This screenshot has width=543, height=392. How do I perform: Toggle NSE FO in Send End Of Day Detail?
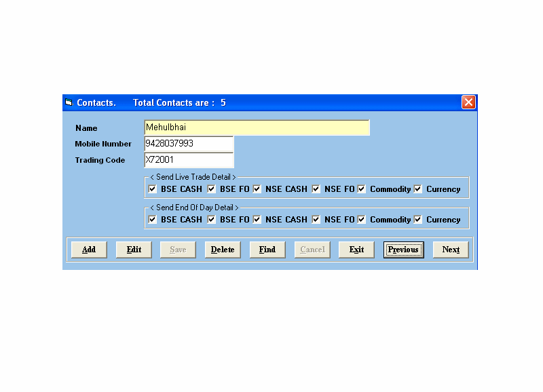click(x=316, y=220)
